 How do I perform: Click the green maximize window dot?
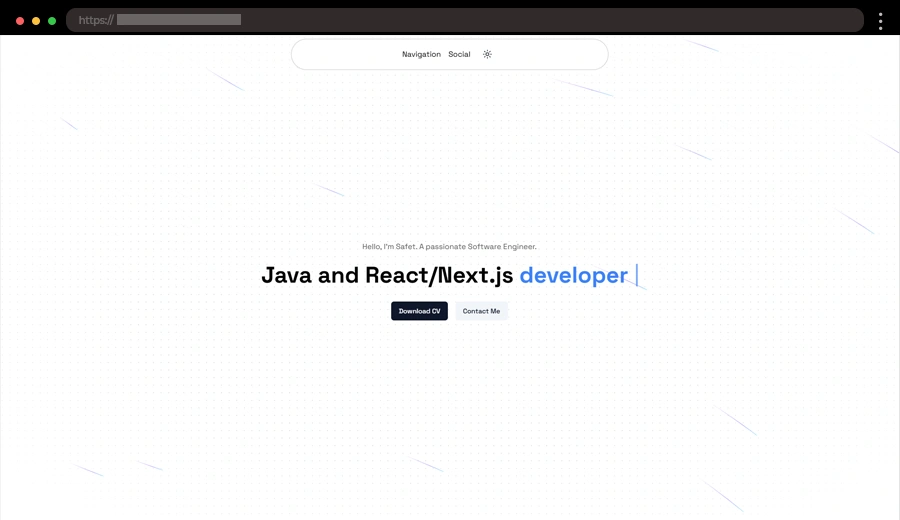point(52,21)
